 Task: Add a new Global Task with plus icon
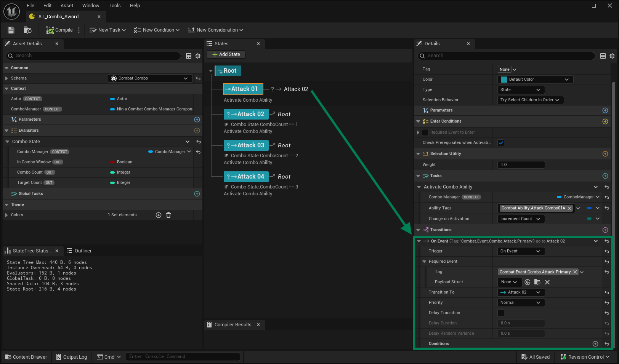(x=197, y=194)
